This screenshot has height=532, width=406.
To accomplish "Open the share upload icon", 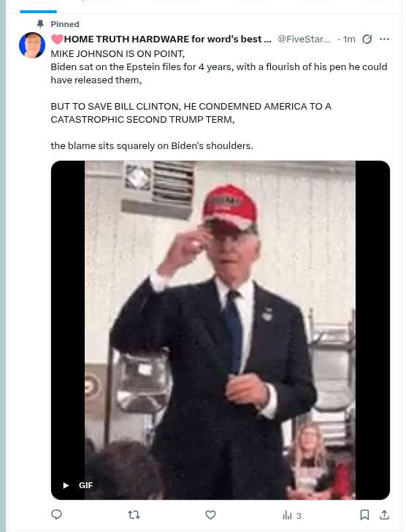I will tap(384, 514).
